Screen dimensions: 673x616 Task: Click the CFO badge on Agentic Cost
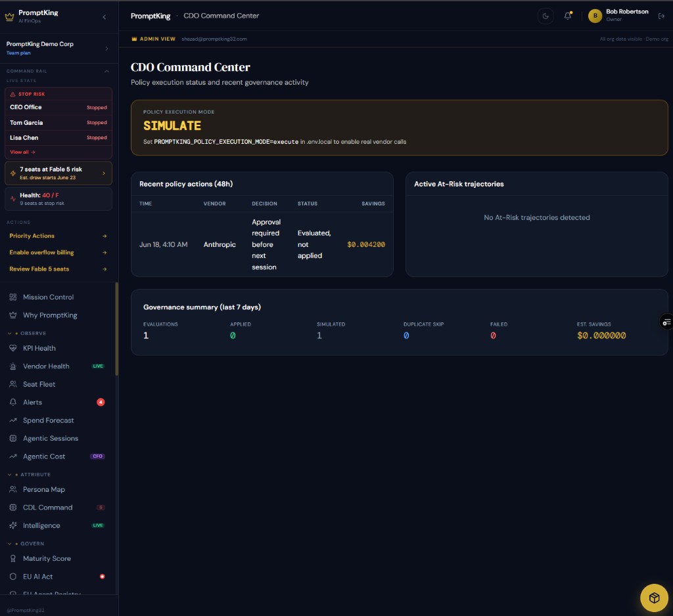(x=97, y=456)
